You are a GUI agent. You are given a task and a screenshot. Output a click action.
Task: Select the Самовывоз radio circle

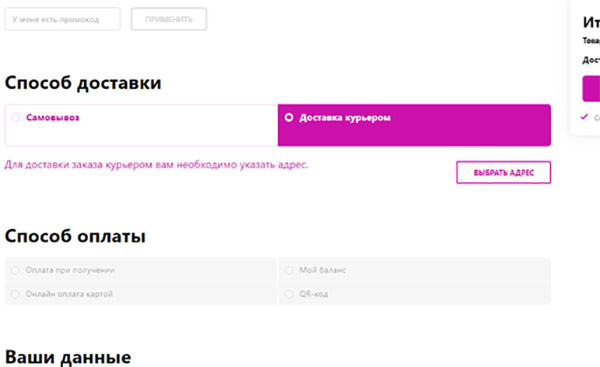[x=16, y=117]
